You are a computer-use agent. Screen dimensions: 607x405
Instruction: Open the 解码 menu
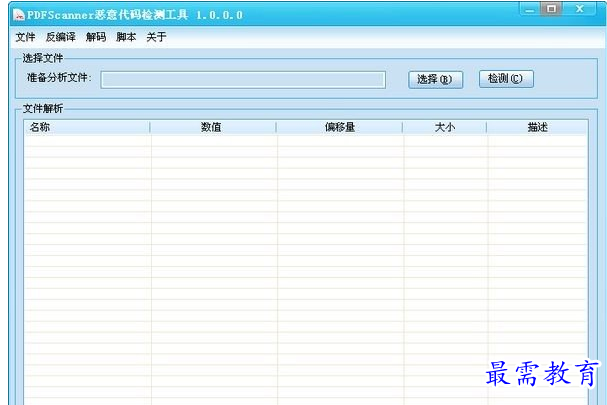coord(96,37)
